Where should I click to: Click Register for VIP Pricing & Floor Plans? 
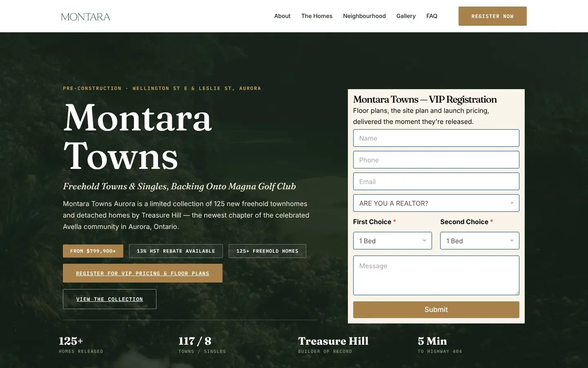pos(143,273)
